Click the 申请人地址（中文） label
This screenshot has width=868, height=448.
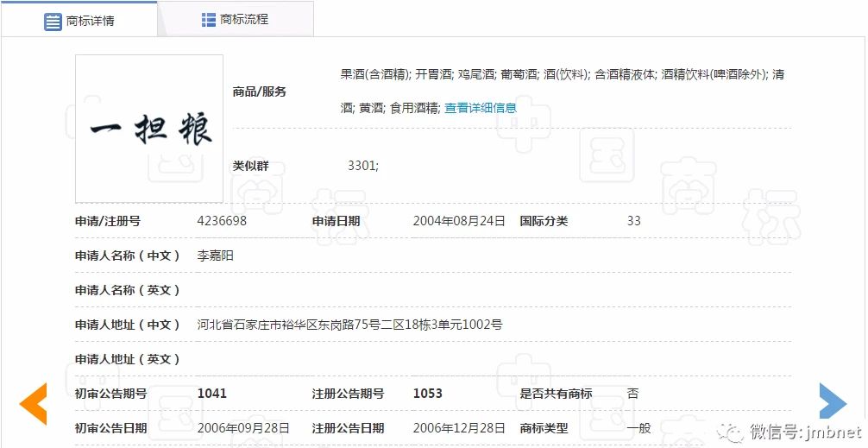[128, 325]
